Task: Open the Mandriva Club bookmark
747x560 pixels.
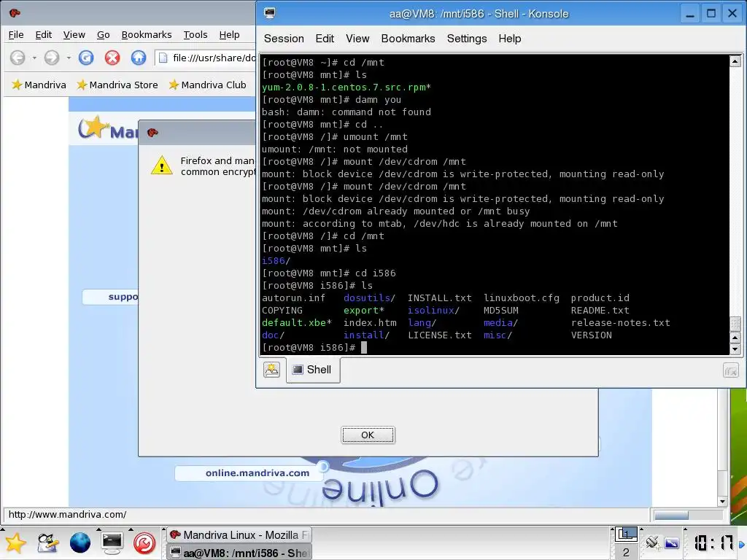Action: coord(207,85)
